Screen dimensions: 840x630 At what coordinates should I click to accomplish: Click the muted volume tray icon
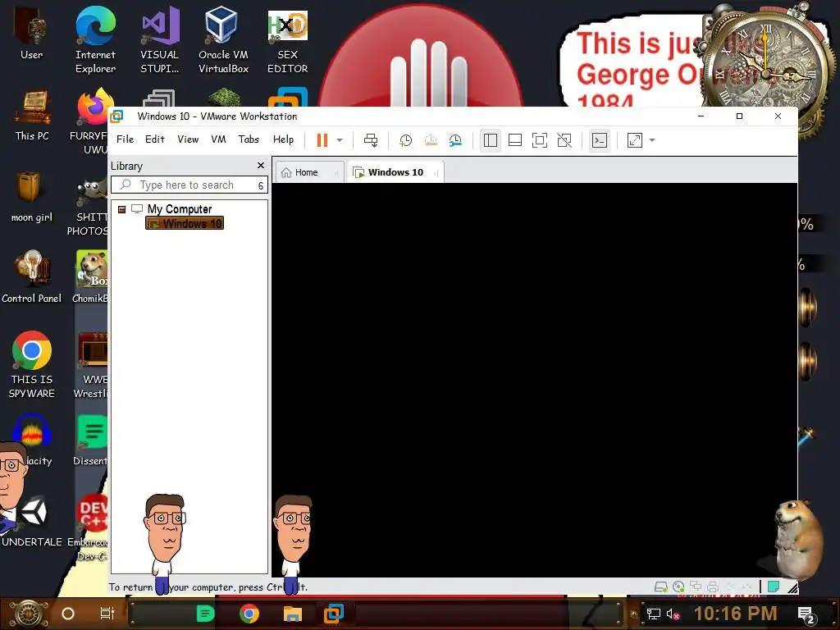tap(673, 614)
